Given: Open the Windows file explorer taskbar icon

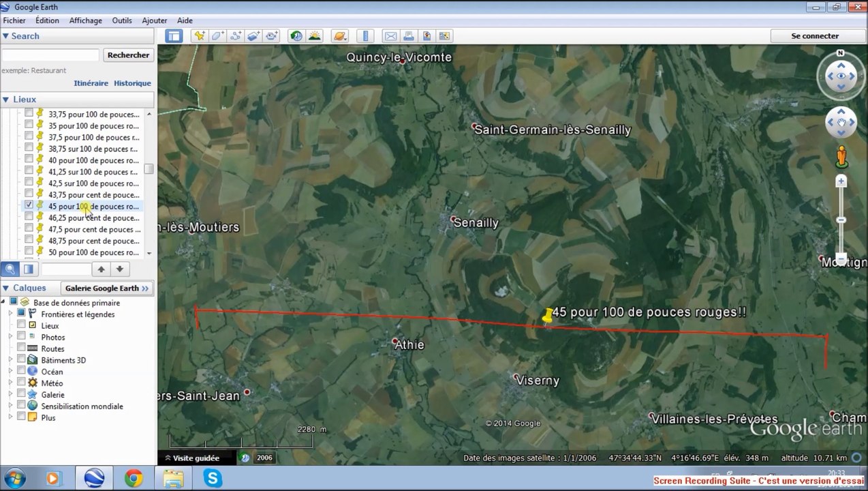Looking at the screenshot, I should [173, 479].
